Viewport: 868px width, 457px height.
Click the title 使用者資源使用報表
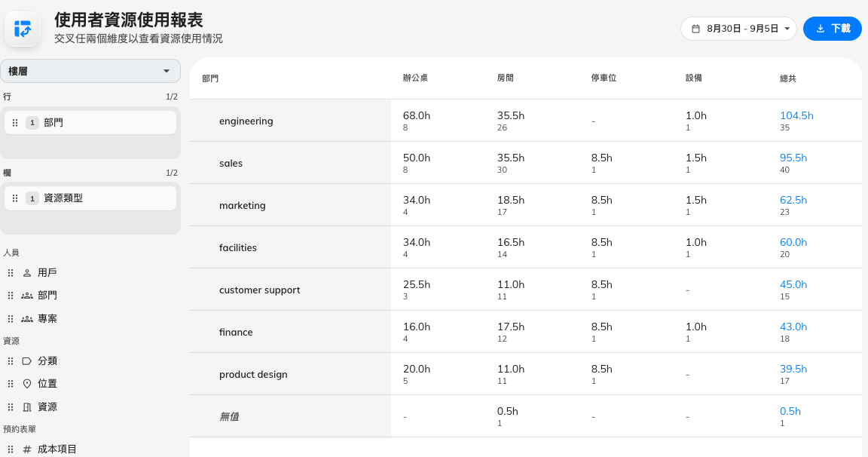click(128, 20)
